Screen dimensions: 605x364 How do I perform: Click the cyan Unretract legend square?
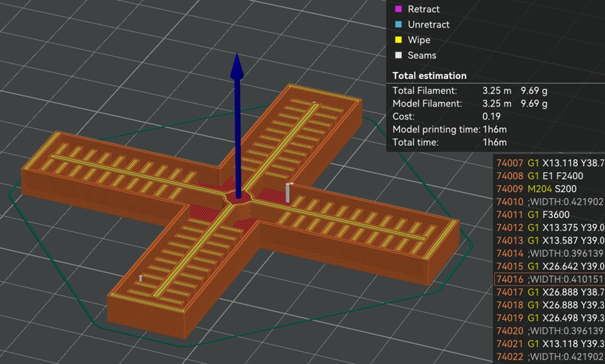[397, 25]
